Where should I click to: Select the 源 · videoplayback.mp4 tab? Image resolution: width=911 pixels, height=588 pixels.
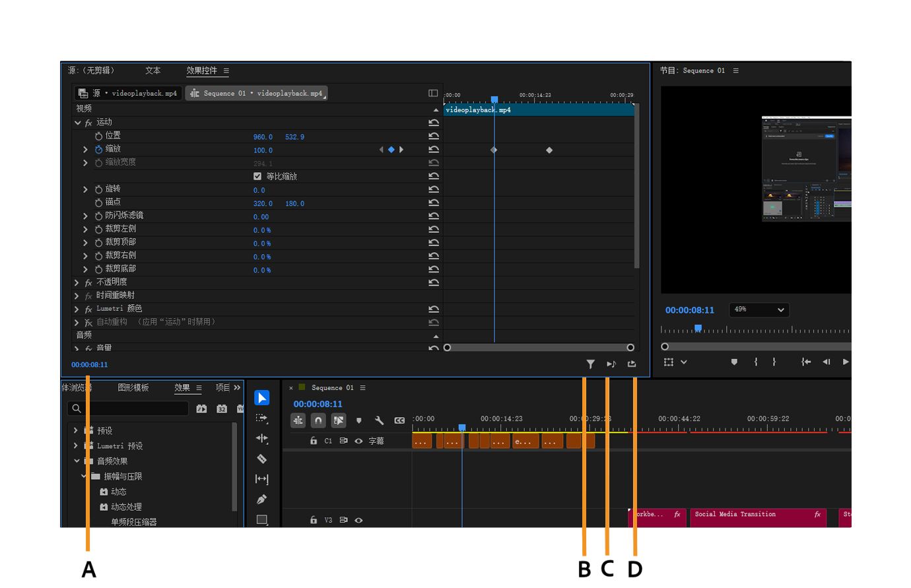127,93
